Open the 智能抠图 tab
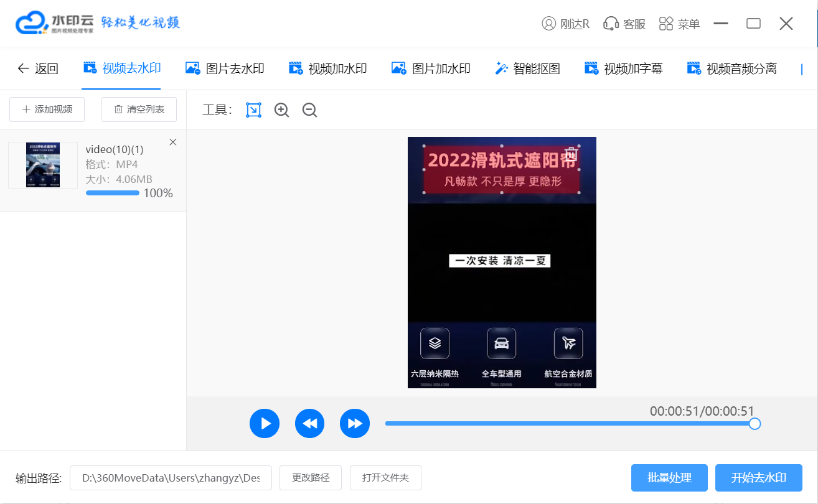The image size is (818, 504). coord(527,68)
